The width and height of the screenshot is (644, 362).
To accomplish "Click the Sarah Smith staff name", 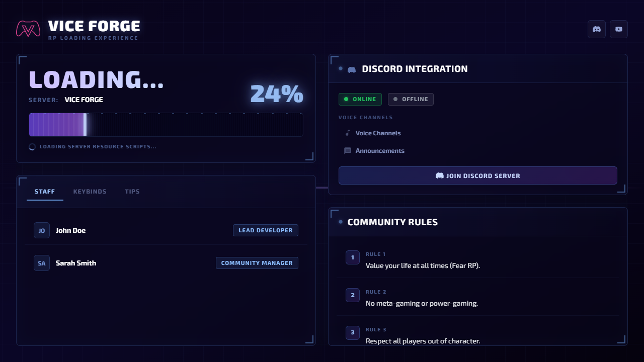I will click(76, 263).
